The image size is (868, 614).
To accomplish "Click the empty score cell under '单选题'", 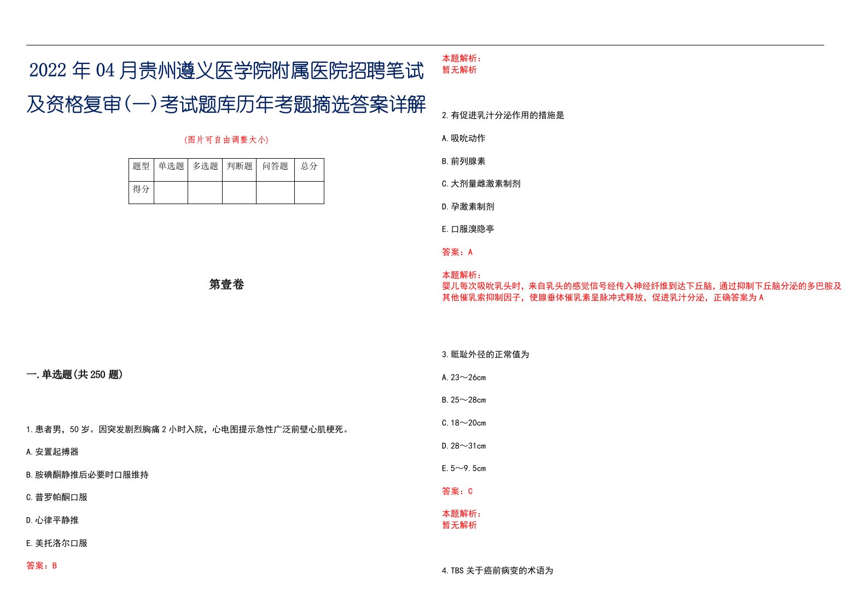I will [x=171, y=192].
